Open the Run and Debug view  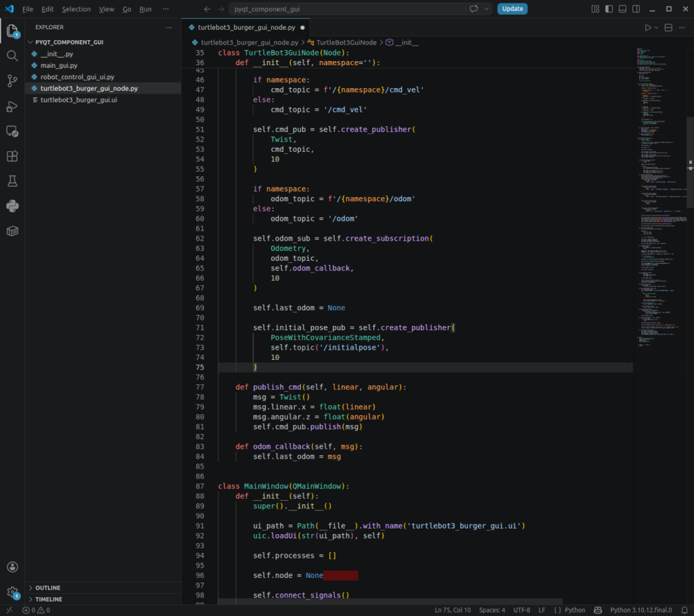pos(12,106)
